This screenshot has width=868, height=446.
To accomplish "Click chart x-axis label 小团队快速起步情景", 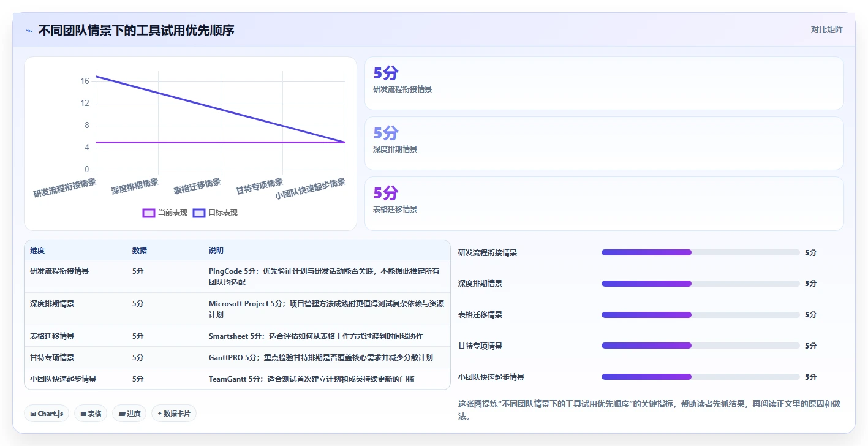I will [x=311, y=189].
